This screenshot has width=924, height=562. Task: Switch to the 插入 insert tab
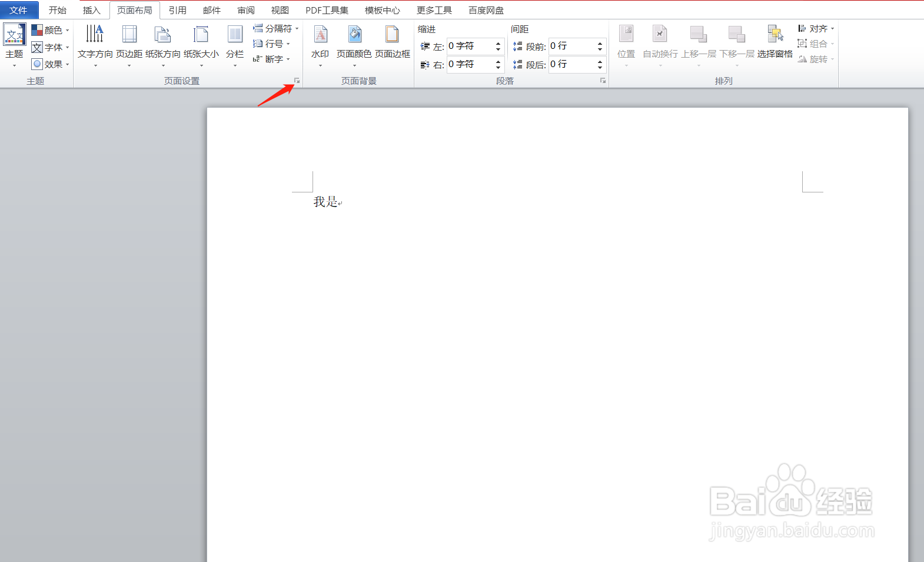(92, 10)
